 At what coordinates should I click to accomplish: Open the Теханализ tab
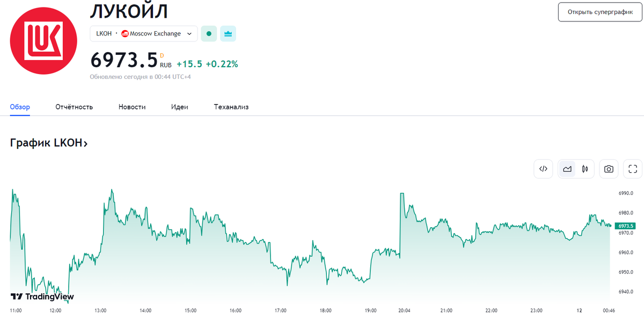[231, 107]
